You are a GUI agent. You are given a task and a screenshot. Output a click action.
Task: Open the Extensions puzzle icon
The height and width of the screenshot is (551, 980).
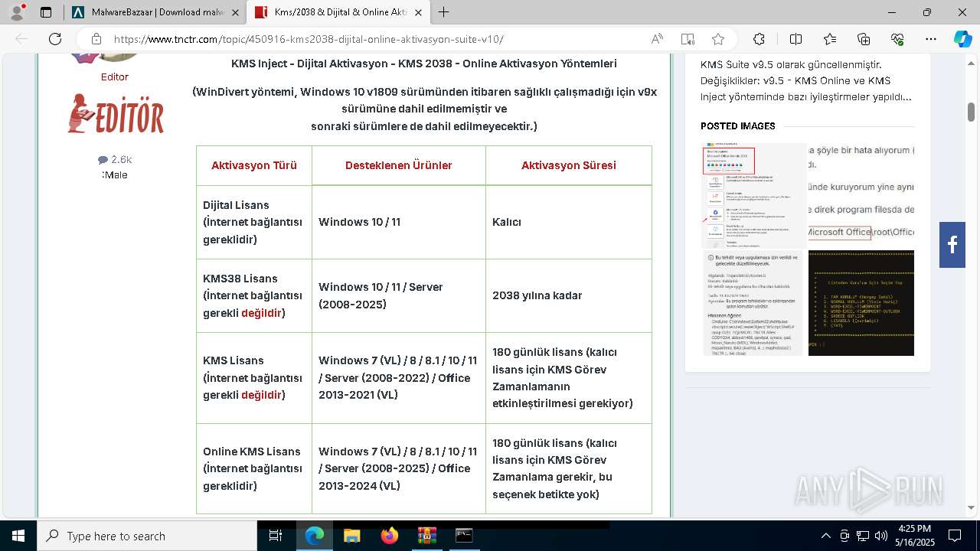click(759, 39)
